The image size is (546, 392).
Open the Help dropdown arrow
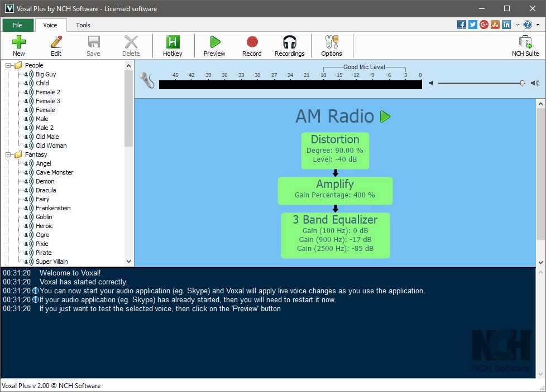pos(538,25)
